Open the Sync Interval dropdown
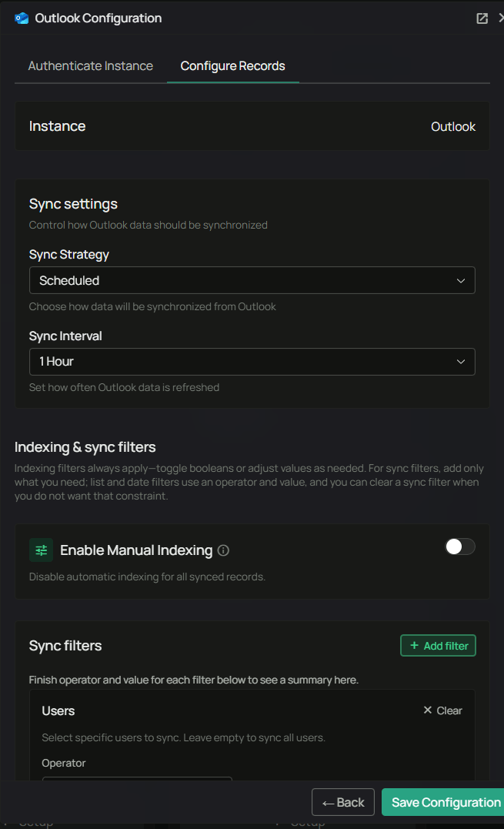 point(252,362)
